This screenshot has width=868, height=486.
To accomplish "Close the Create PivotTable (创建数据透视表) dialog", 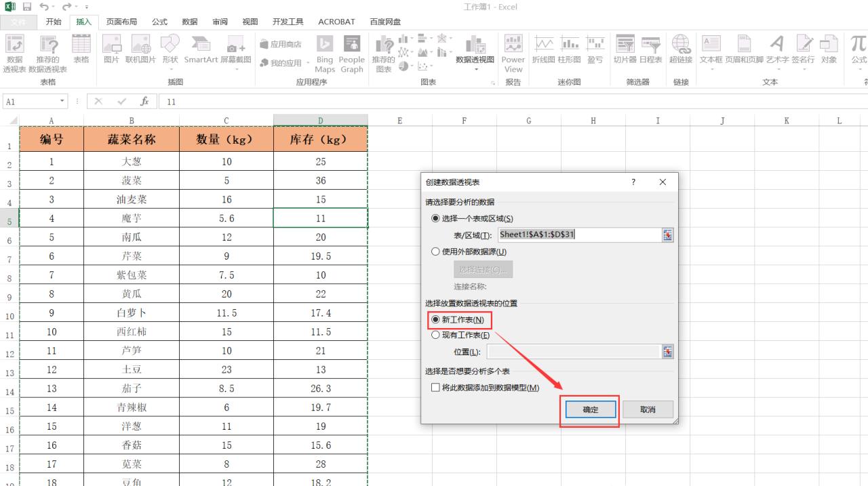I will (663, 182).
